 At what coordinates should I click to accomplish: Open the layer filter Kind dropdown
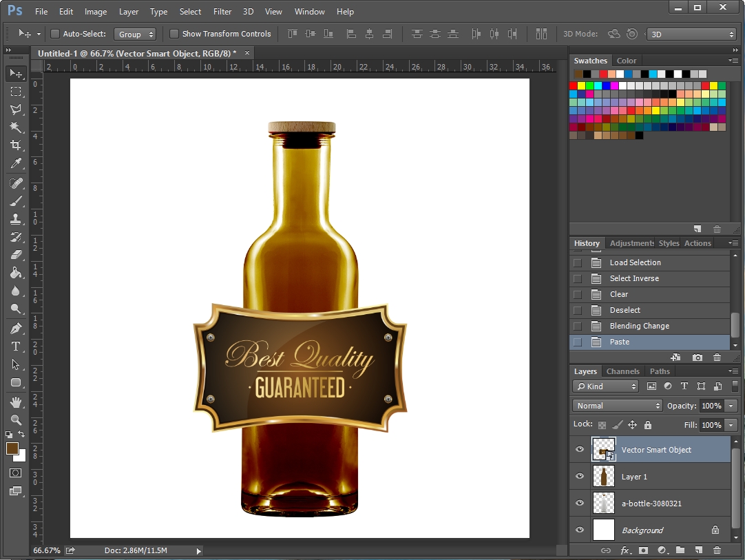[x=605, y=386]
